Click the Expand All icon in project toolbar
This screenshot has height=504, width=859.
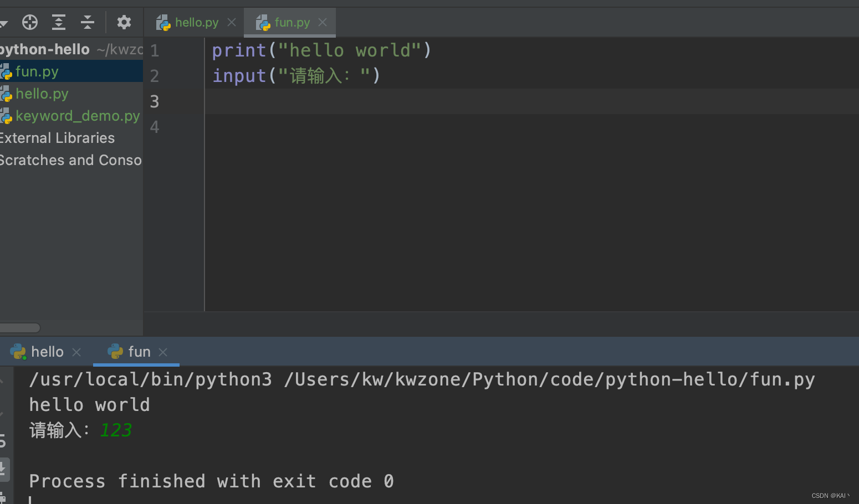[x=59, y=22]
